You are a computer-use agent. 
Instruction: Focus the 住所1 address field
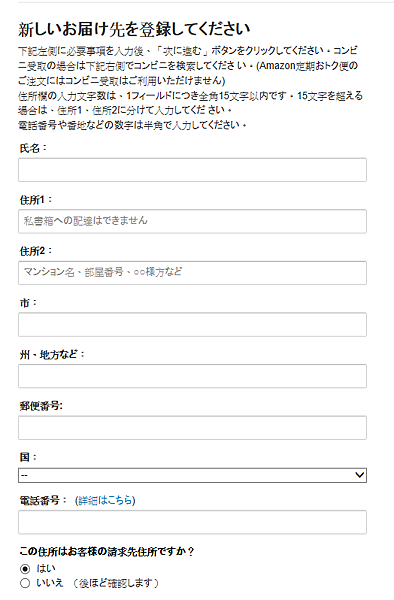pos(192,221)
